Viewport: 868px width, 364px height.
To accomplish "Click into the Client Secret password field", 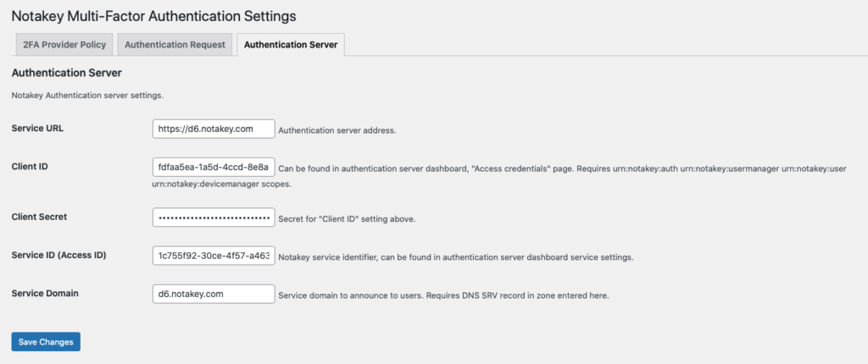I will click(x=214, y=218).
